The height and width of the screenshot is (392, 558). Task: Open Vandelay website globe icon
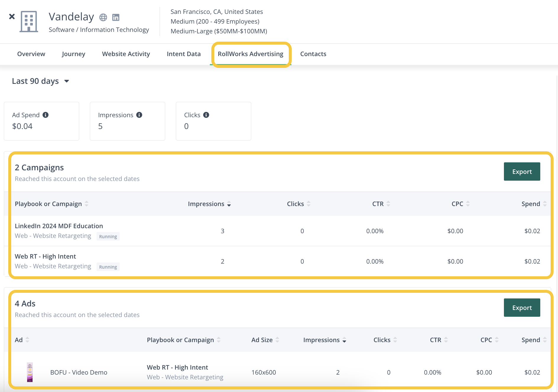tap(103, 17)
